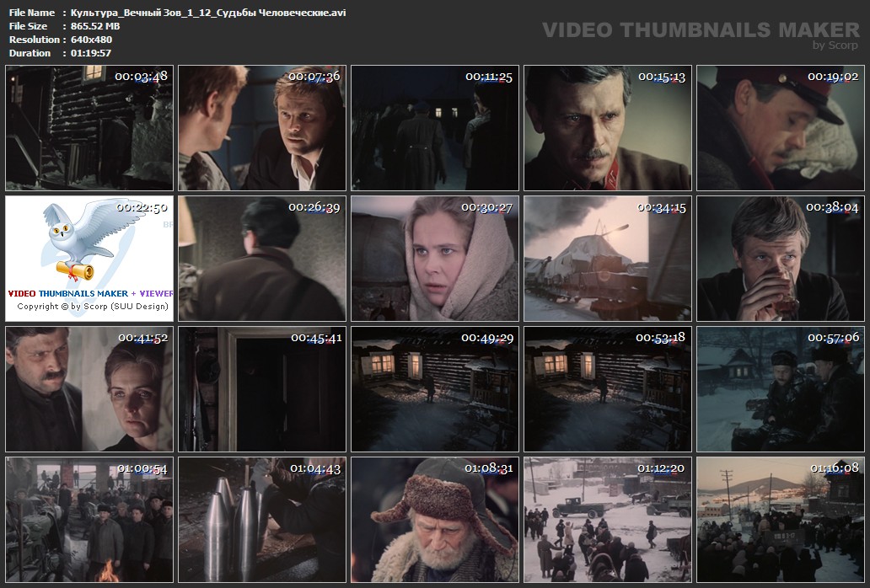This screenshot has height=588, width=870.
Task: Select the 00:34:15 snowy train thumbnail
Action: click(x=607, y=258)
